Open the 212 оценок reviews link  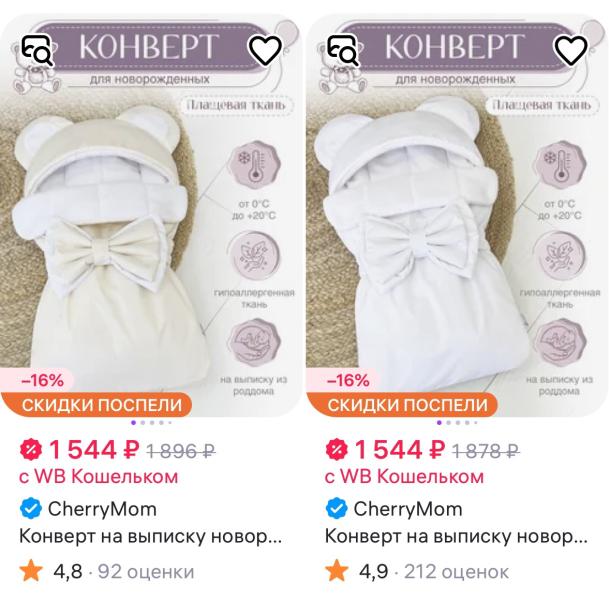(456, 572)
